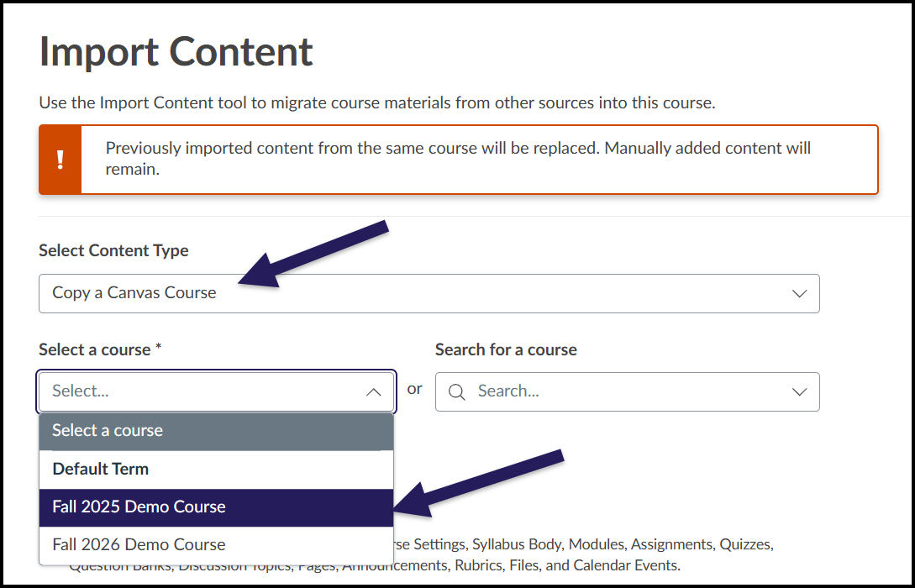Expand the course search chevron

(x=799, y=392)
